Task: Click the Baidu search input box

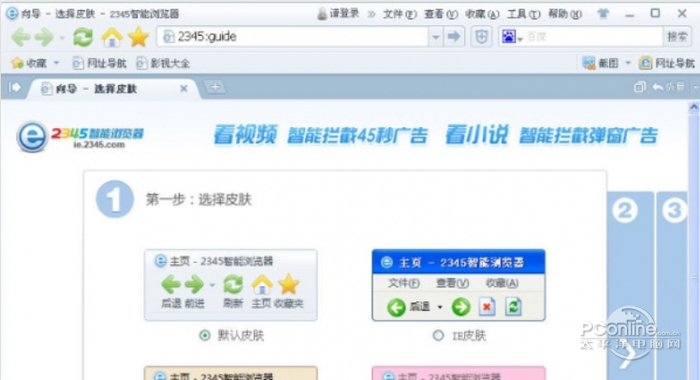Action: (593, 37)
